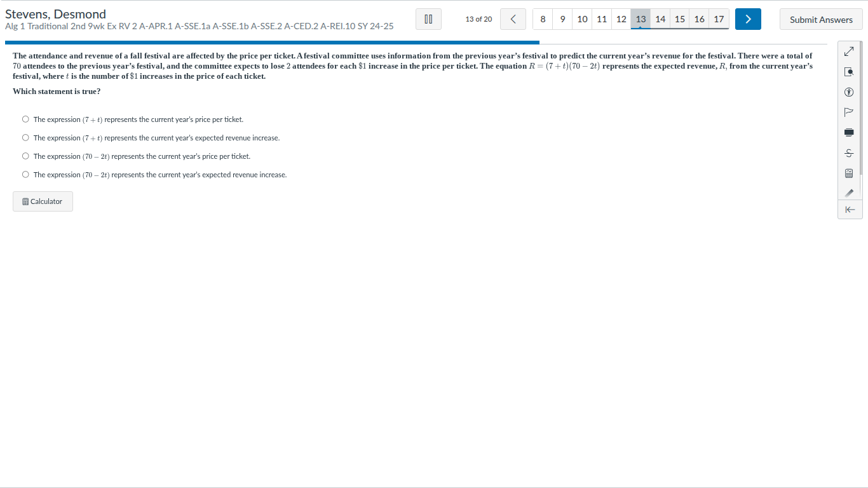Jump to question 9
This screenshot has height=488, width=868.
pos(562,19)
